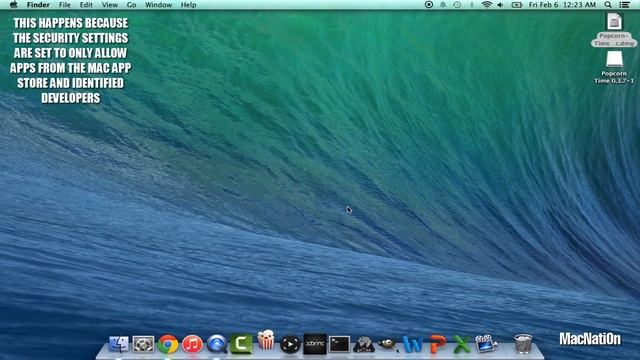Open Popcorn Time popcorn bucket icon
Viewport: 640px width, 360px height.
(x=266, y=340)
